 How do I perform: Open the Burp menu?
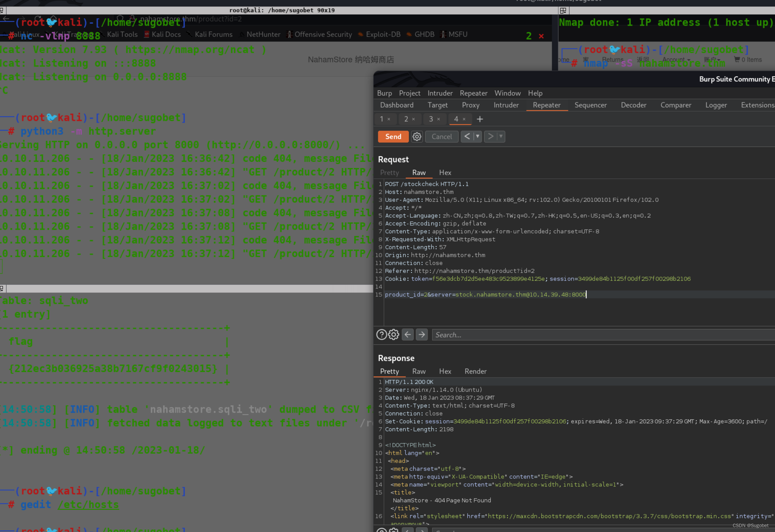(x=384, y=93)
